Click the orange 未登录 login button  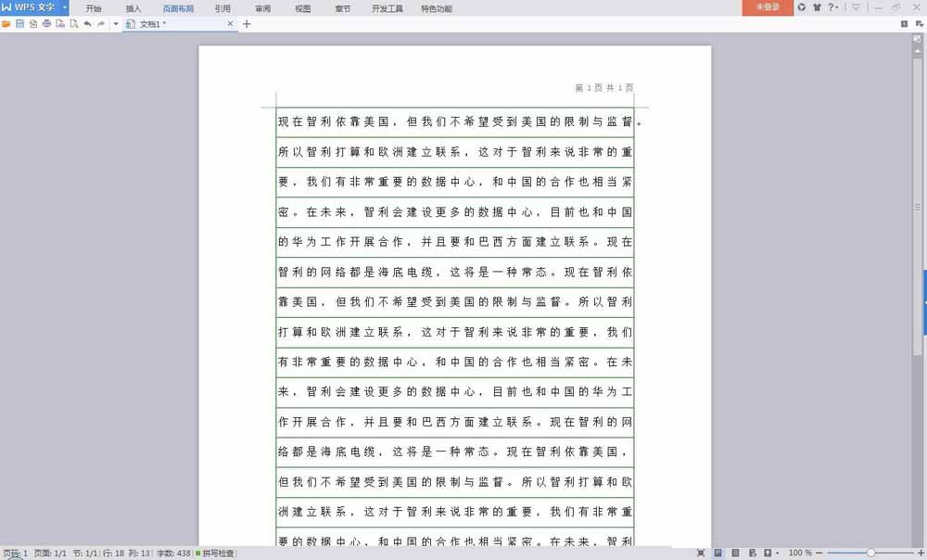[x=768, y=7]
